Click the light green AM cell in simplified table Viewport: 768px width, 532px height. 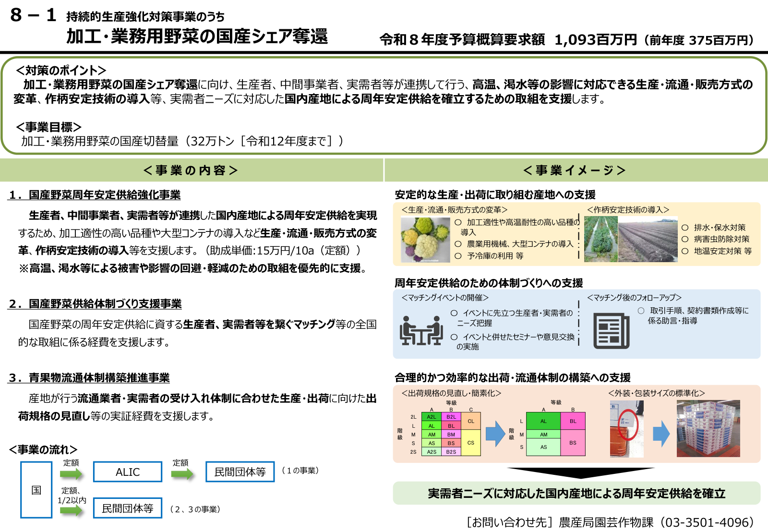point(543,434)
